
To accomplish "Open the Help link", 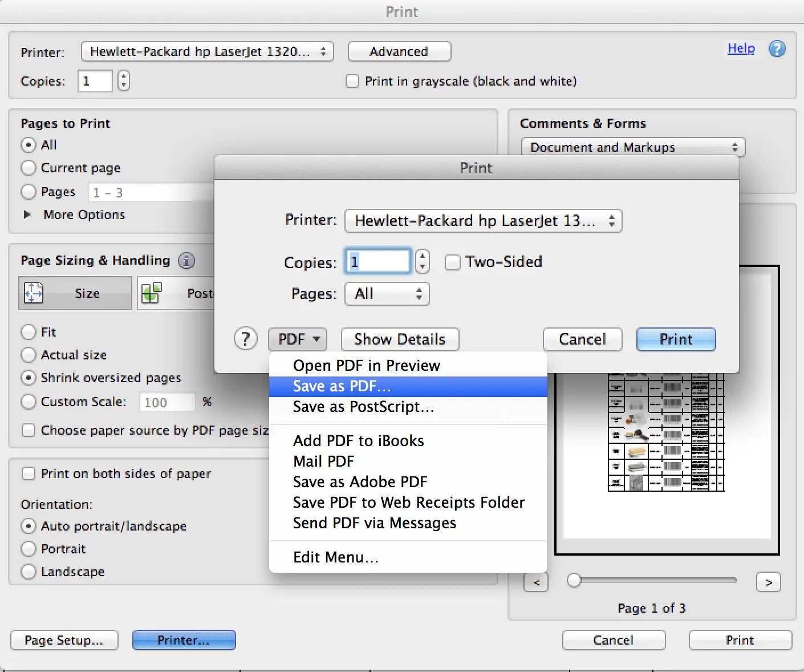I will click(741, 48).
